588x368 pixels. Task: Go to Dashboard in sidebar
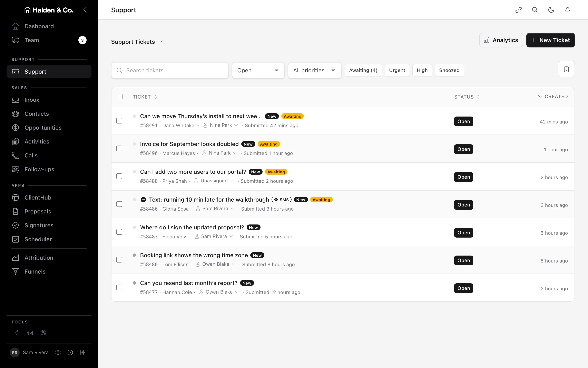click(49, 26)
